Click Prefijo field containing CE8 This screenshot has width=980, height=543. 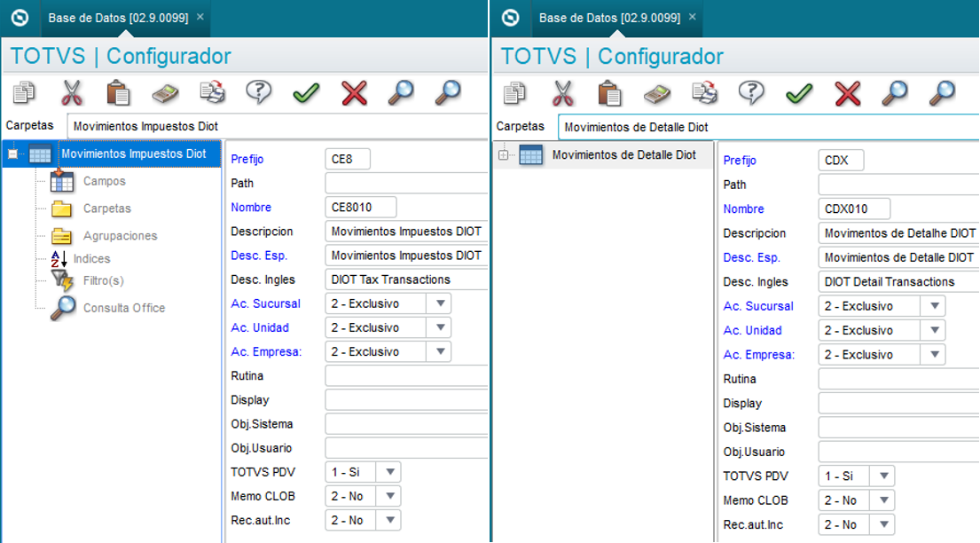pyautogui.click(x=348, y=159)
